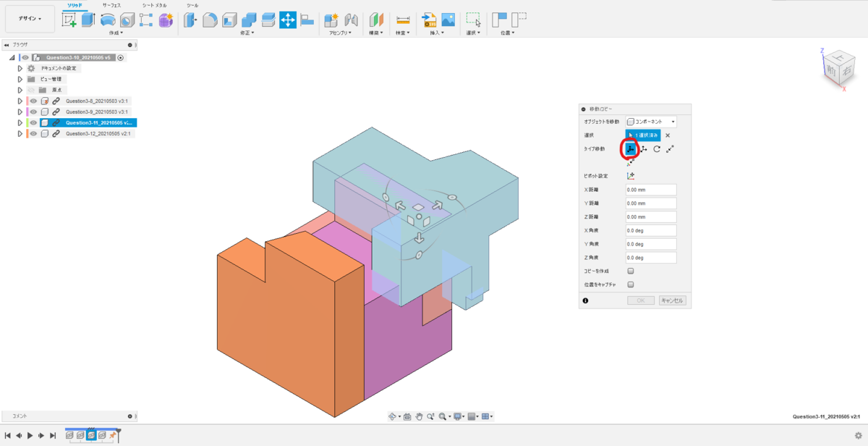Switch to the サーフェス tab

pyautogui.click(x=111, y=5)
